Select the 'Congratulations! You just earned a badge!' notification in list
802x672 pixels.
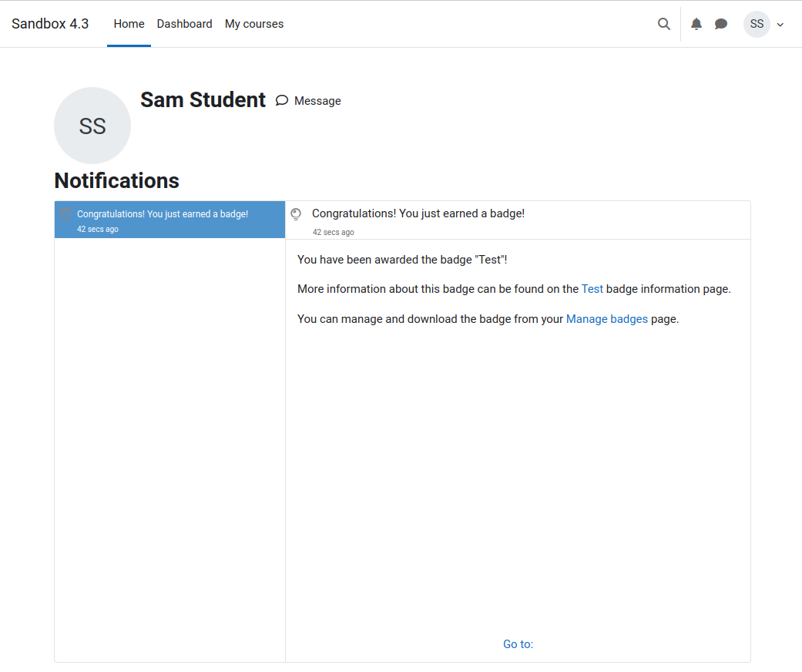pyautogui.click(x=169, y=220)
